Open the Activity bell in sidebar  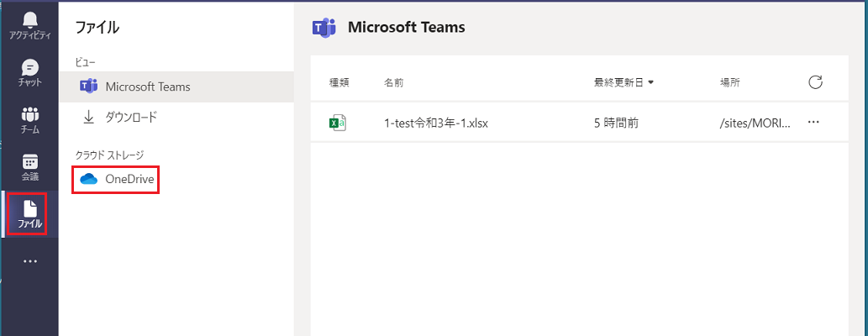coord(30,25)
